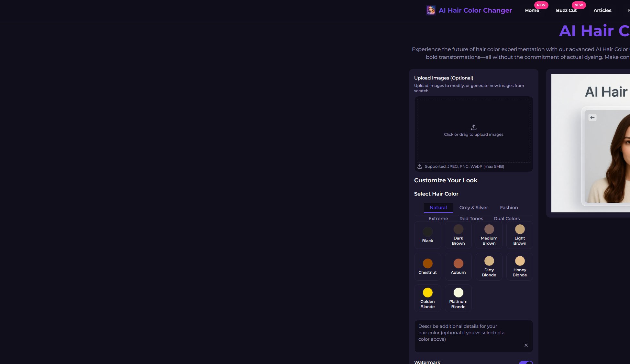Click the back arrow on the preview image
The height and width of the screenshot is (364, 630).
click(x=592, y=118)
